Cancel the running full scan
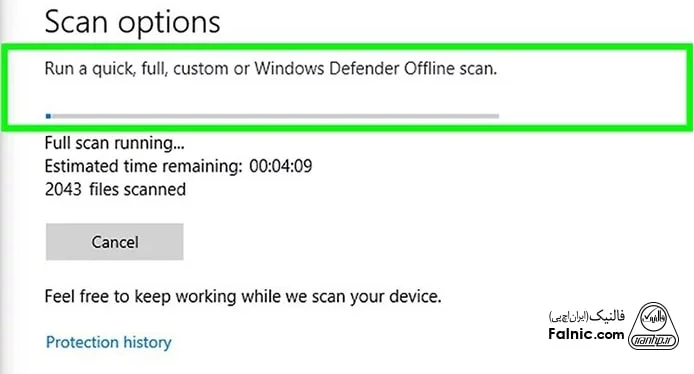Screen dimensions: 694x374 point(115,242)
